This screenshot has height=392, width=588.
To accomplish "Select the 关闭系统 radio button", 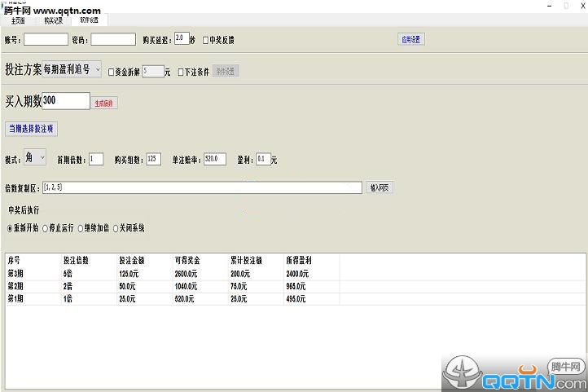I will pos(116,228).
